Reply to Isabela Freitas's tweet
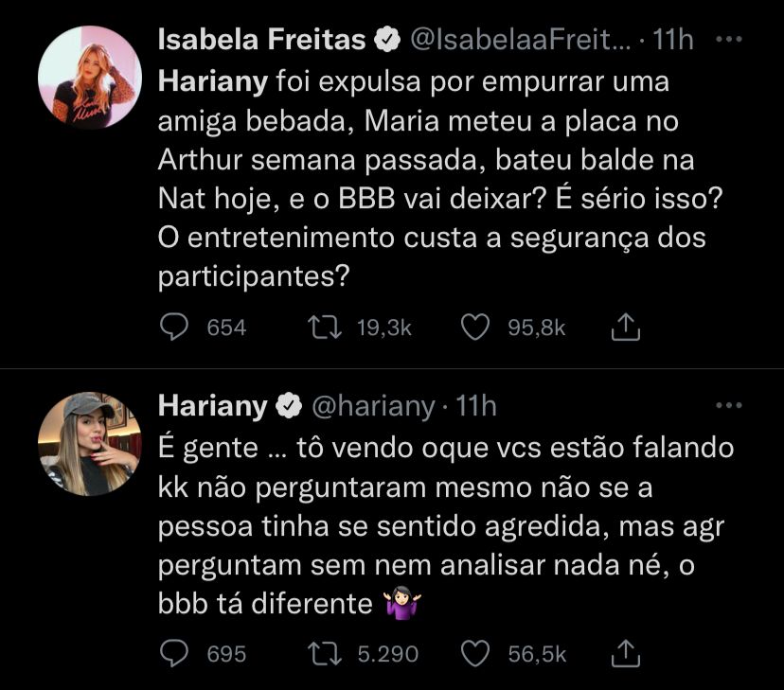This screenshot has width=784, height=690. tap(174, 327)
